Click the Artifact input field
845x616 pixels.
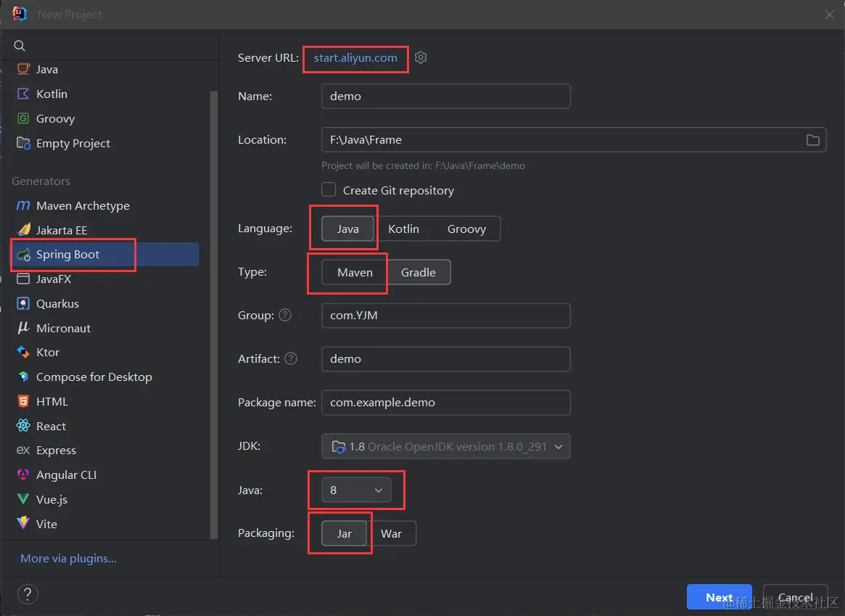445,359
